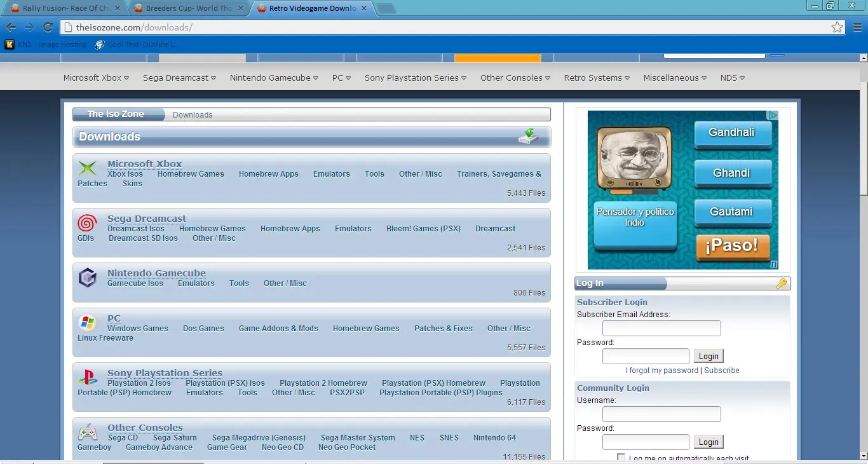The width and height of the screenshot is (868, 464).
Task: Expand the Other Consoles navigation menu
Action: click(x=515, y=78)
